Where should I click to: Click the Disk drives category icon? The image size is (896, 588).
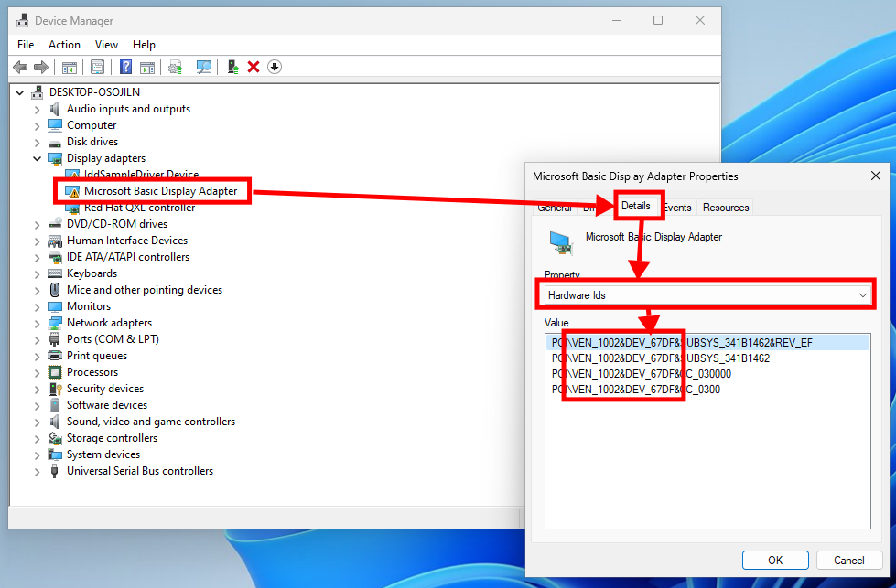pyautogui.click(x=55, y=142)
